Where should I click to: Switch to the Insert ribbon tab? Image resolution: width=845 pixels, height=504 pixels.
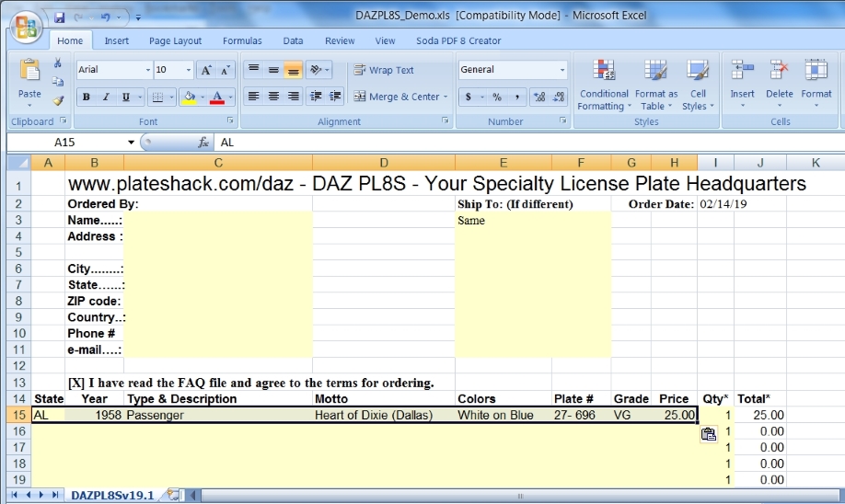pos(116,40)
